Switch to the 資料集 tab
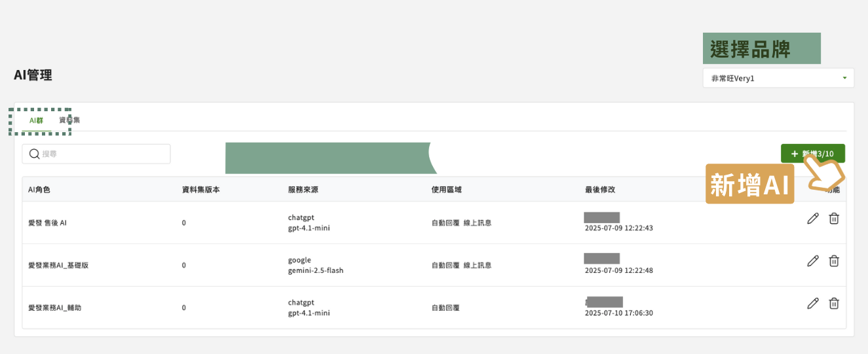The width and height of the screenshot is (868, 354). tap(69, 120)
